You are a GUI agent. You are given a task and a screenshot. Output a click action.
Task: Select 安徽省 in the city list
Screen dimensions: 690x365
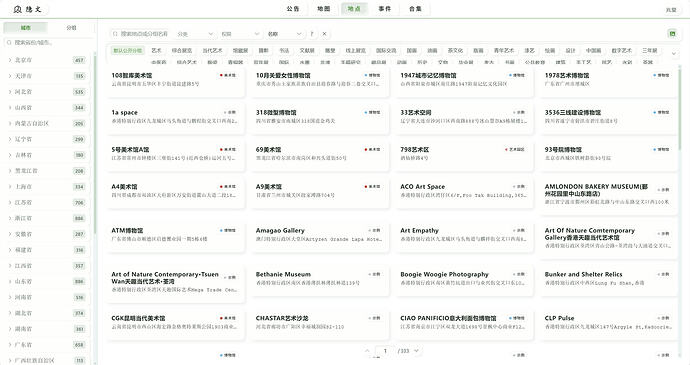(46, 234)
